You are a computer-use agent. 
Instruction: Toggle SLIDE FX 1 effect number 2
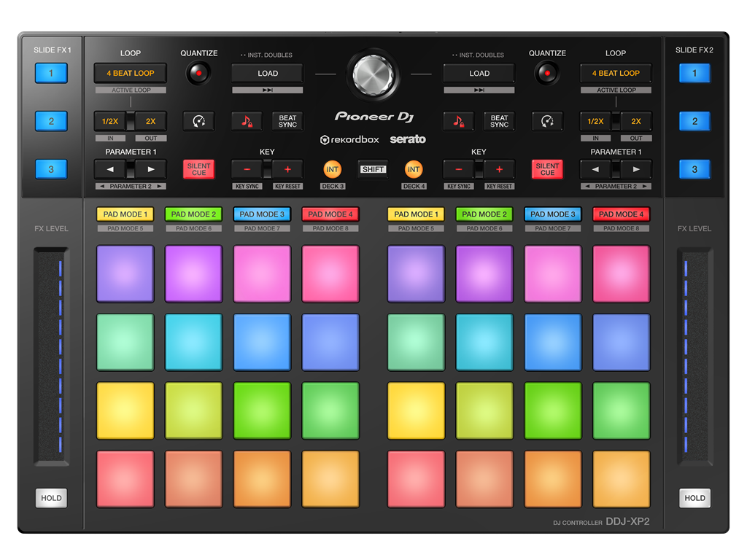[x=50, y=121]
